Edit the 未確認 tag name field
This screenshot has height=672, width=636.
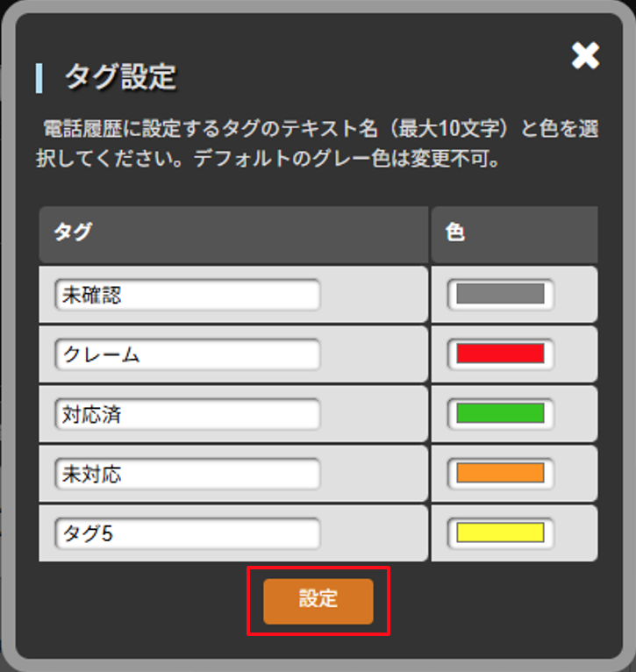pos(188,295)
